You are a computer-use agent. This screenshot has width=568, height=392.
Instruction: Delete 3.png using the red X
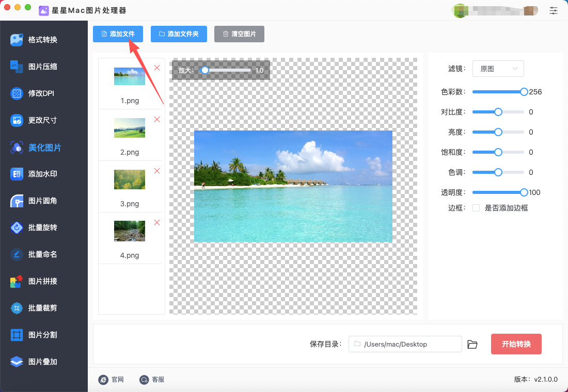coord(157,171)
